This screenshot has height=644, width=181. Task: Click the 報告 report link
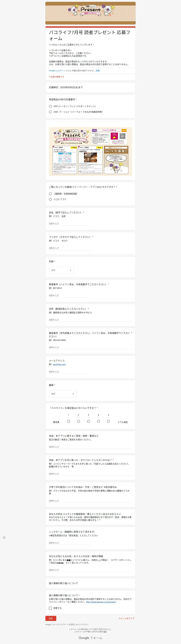click(x=105, y=631)
